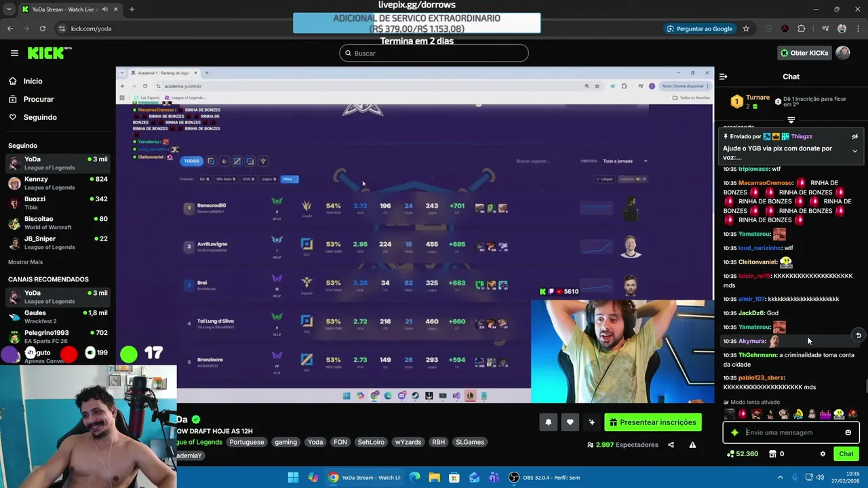
Task: Click League of Legends category link
Action: 201,442
